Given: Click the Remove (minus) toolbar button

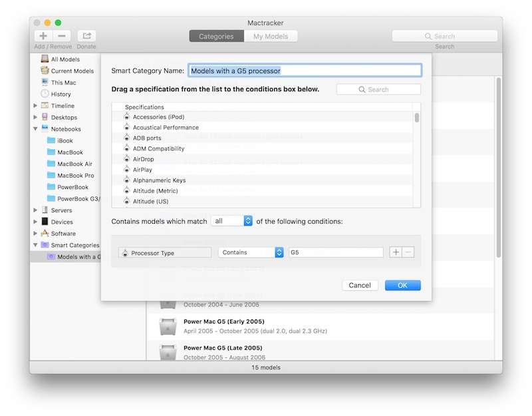Looking at the screenshot, I should (x=61, y=36).
